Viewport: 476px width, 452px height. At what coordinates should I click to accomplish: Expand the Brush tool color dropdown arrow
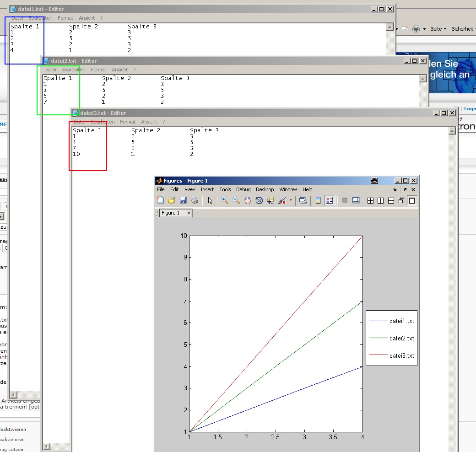click(291, 200)
